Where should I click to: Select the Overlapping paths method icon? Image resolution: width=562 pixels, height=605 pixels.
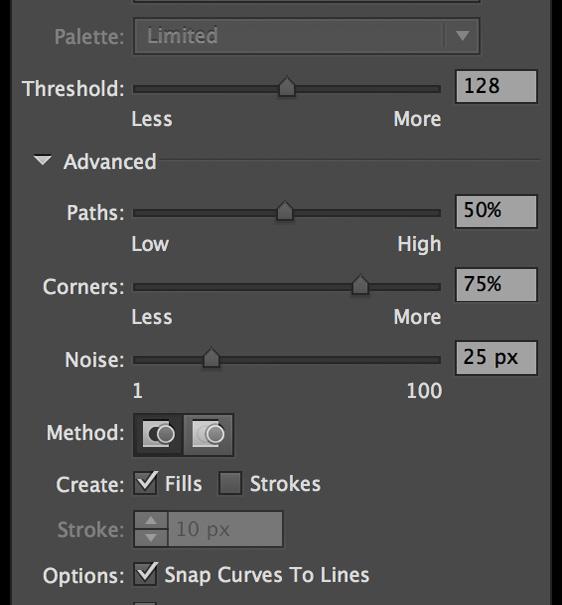pos(208,434)
